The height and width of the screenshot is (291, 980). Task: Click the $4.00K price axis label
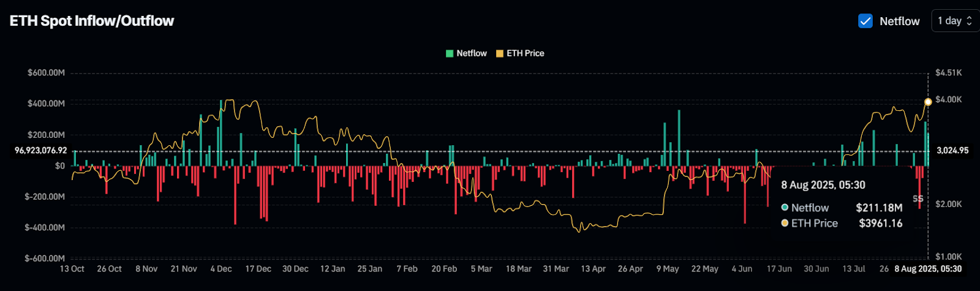[949, 99]
